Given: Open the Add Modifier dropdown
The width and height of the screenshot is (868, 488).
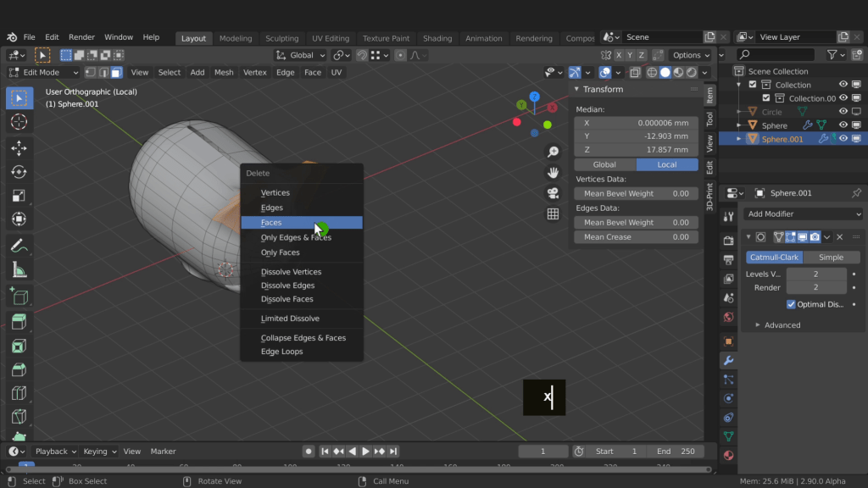Looking at the screenshot, I should [x=804, y=214].
